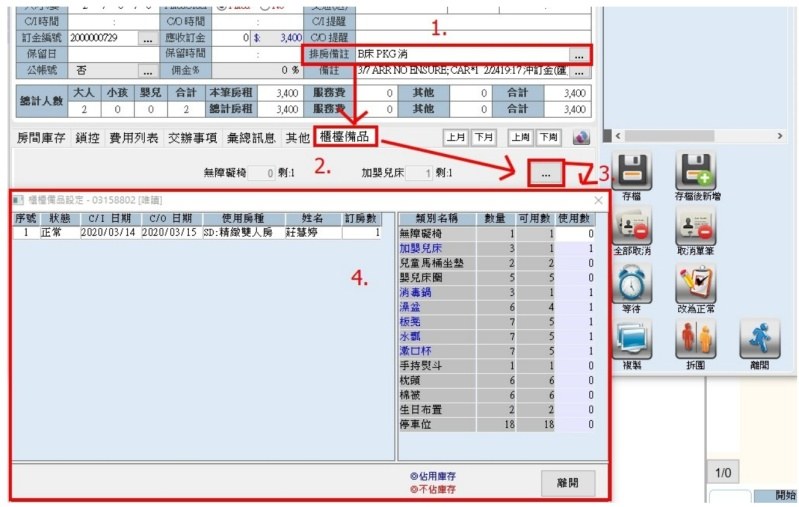This screenshot has height=507, width=799.
Task: Click the horizontal scrollbar thumb
Action: tap(669, 136)
